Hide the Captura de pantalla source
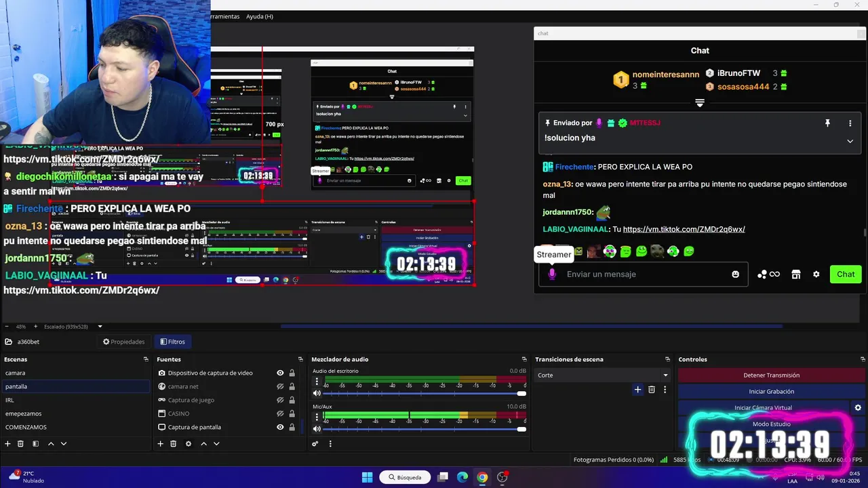Screen dimensions: 868x488 280,427
